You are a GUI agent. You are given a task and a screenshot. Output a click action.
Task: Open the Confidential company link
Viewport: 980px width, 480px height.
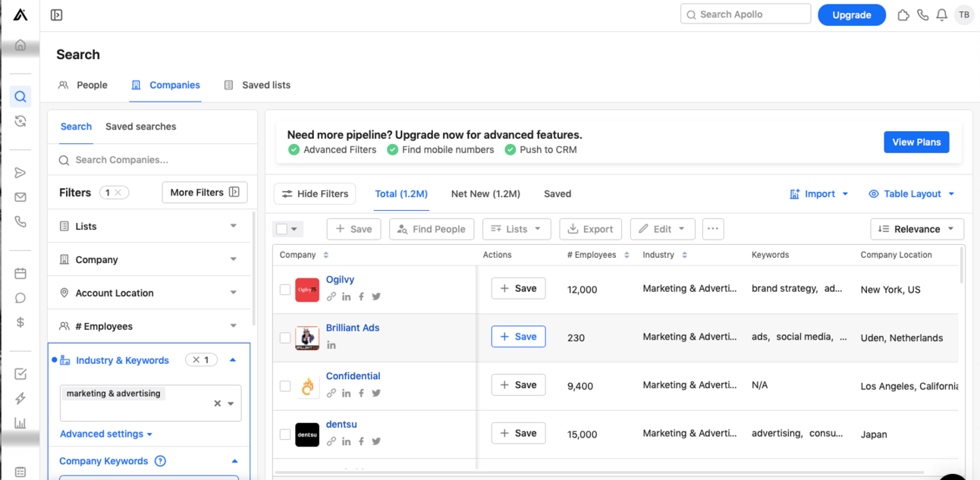click(353, 376)
